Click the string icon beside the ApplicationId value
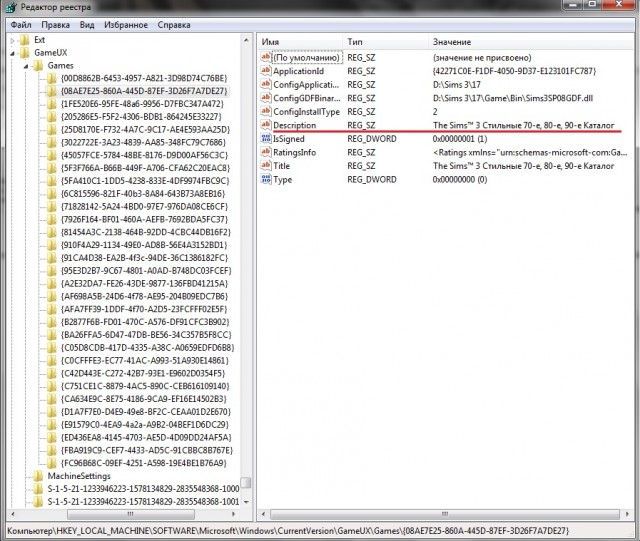Viewport: 640px width, 541px height. pyautogui.click(x=267, y=71)
